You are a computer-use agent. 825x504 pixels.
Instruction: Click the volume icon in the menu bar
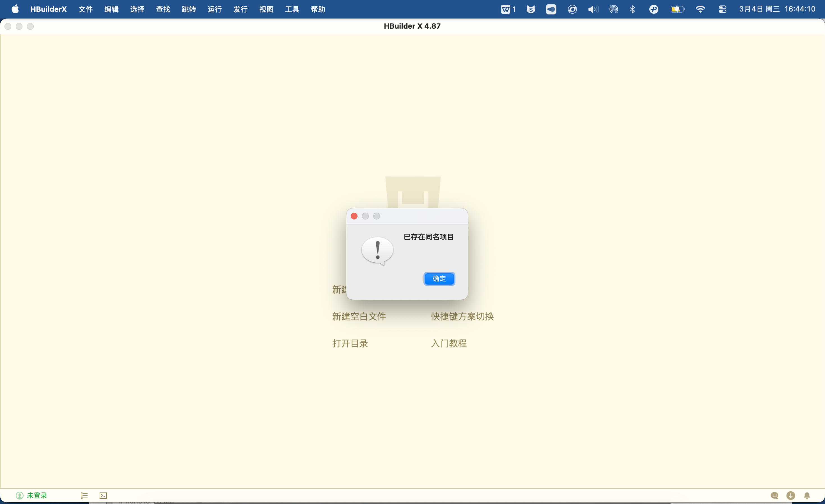593,9
